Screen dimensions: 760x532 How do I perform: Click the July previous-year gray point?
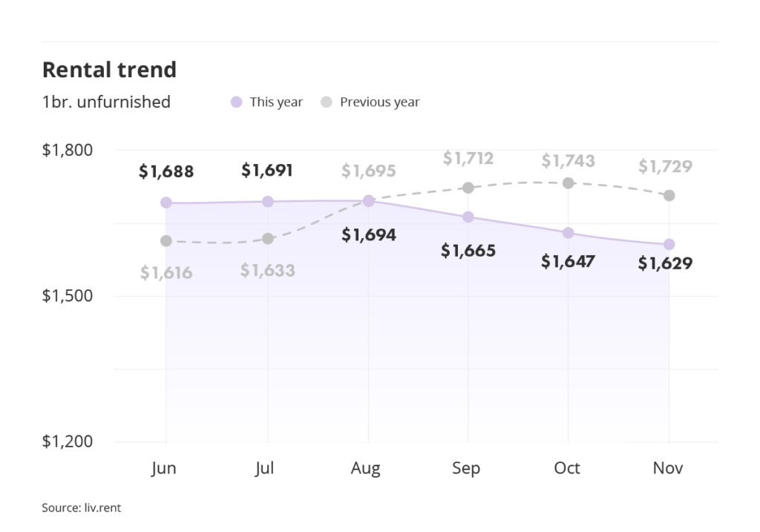(268, 238)
